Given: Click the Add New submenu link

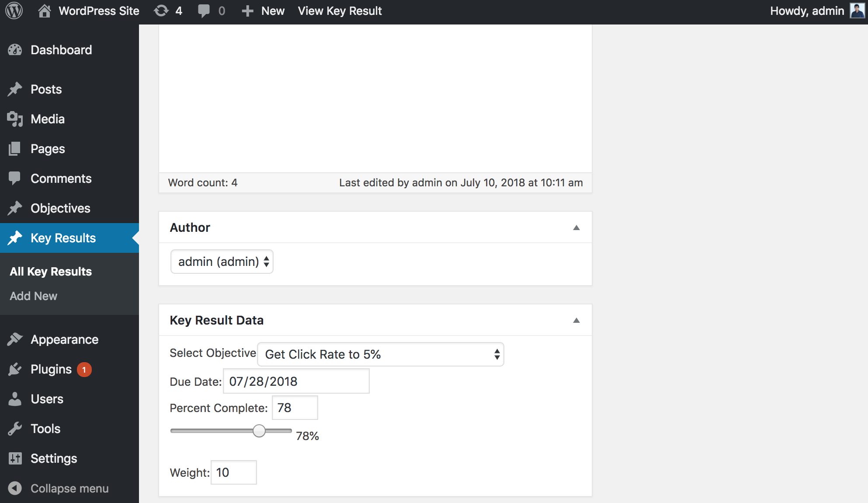Looking at the screenshot, I should click(x=34, y=296).
